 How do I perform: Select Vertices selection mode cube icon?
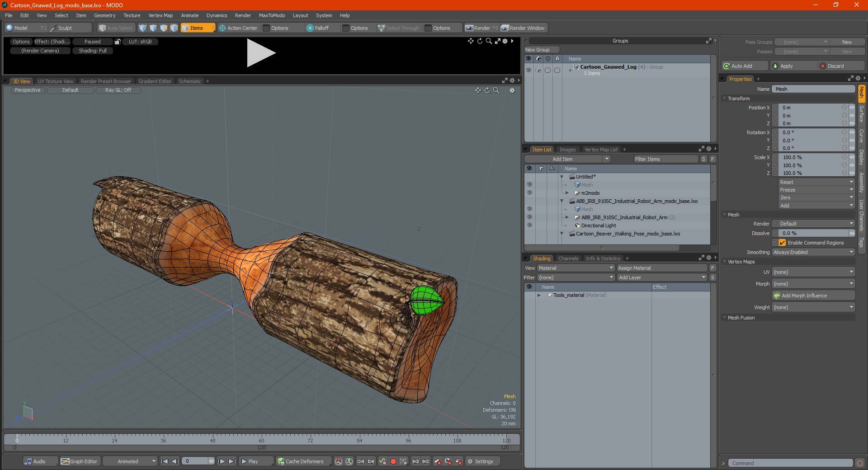pyautogui.click(x=143, y=28)
